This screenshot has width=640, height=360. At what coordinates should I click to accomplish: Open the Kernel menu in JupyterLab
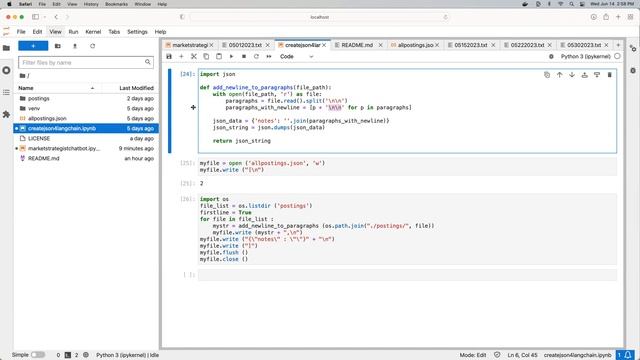[x=93, y=32]
